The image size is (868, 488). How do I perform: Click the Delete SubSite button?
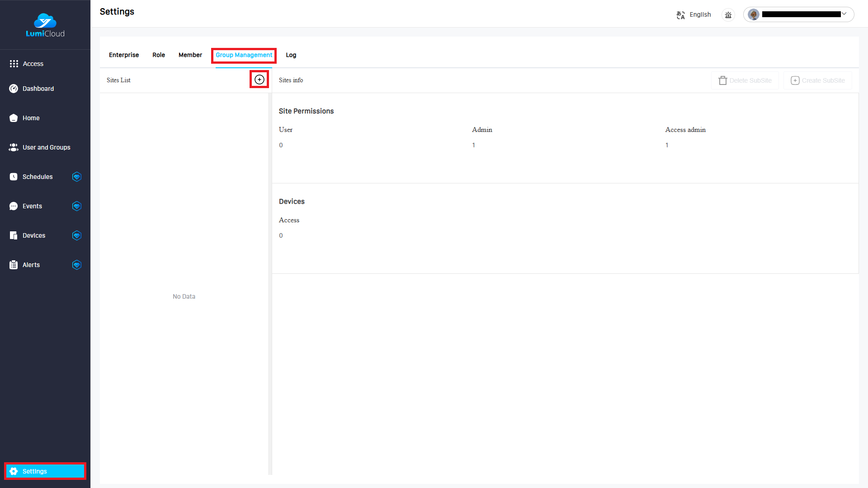click(745, 80)
